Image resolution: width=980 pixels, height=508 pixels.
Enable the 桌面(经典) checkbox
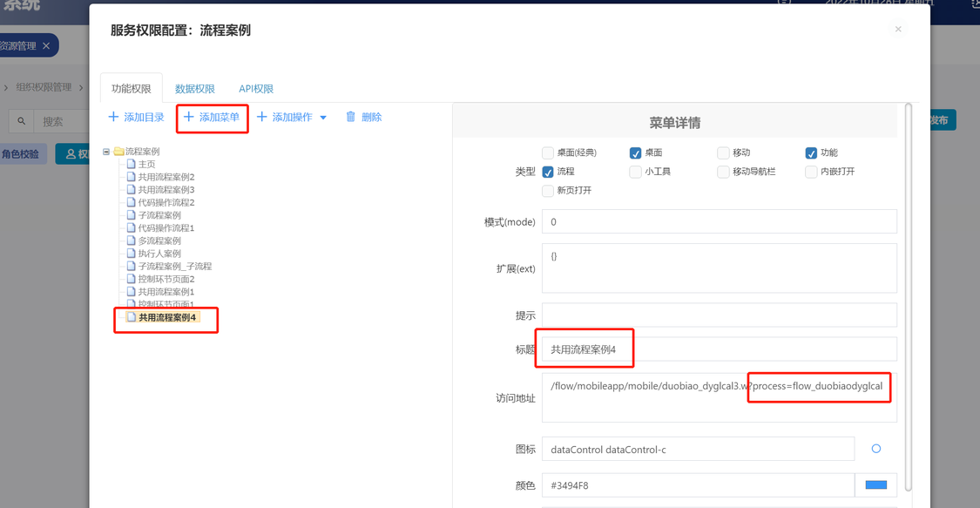click(x=548, y=152)
